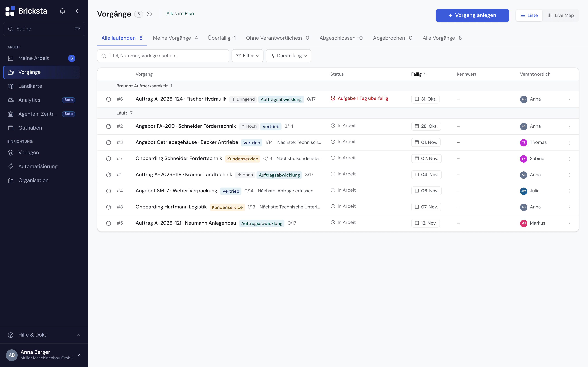The width and height of the screenshot is (588, 367).
Task: Click the Titel, Nummer, Vorlage search field
Action: tap(163, 56)
